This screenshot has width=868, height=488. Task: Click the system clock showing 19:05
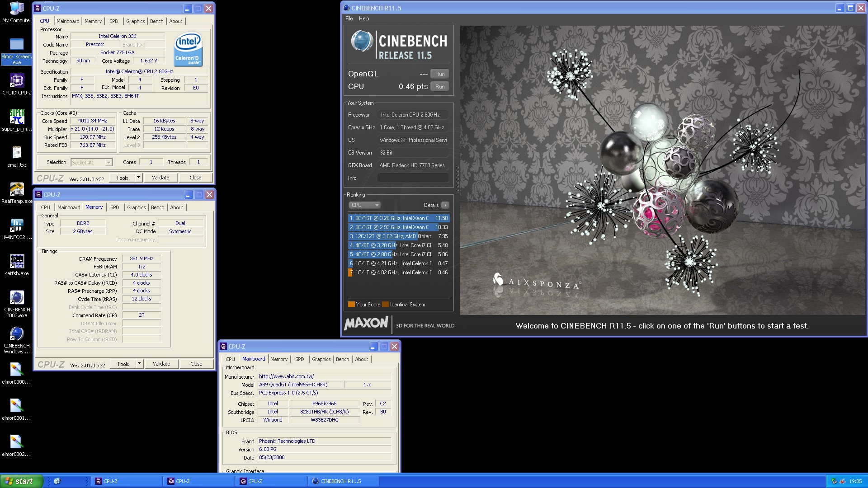tap(855, 481)
